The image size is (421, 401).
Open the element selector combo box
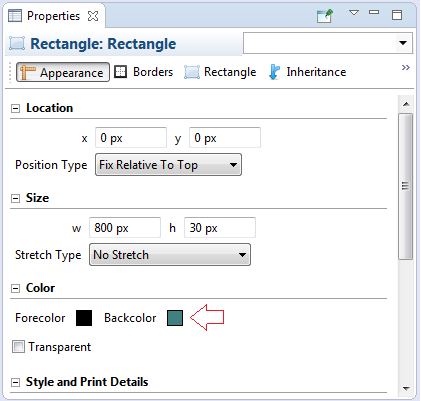pos(328,43)
